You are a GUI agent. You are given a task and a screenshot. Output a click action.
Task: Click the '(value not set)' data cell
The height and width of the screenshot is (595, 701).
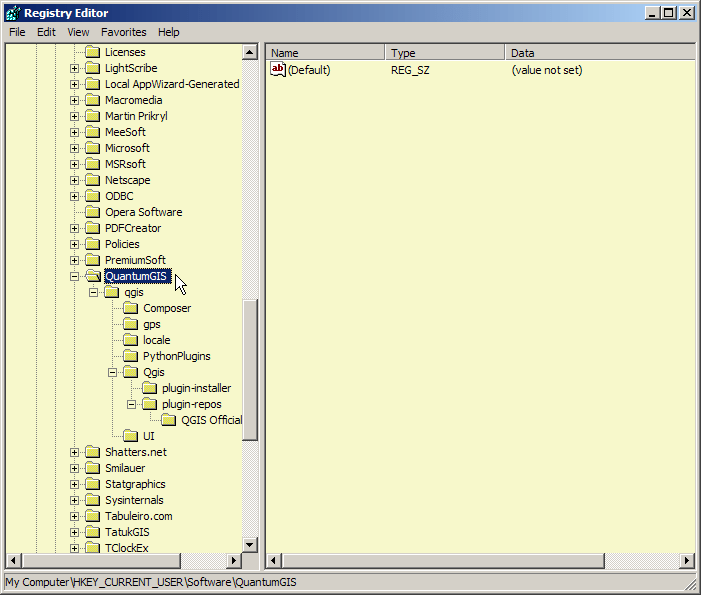pyautogui.click(x=547, y=70)
